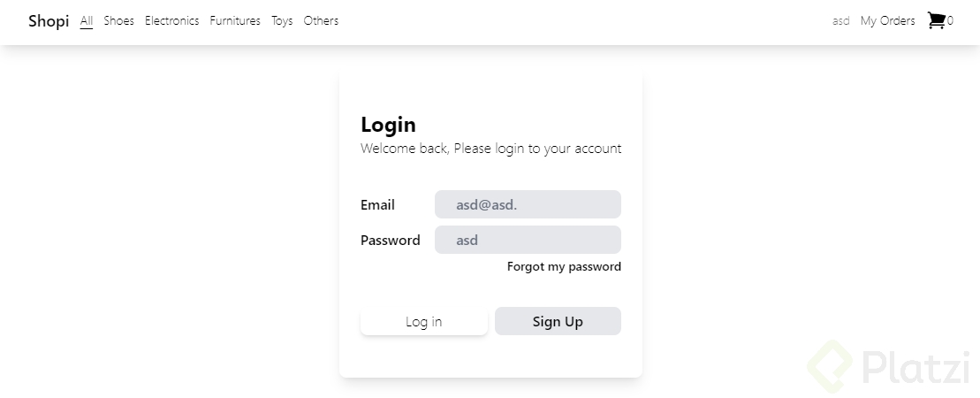Image resolution: width=980 pixels, height=398 pixels.
Task: Click the Welcome back subtitle text
Action: (490, 149)
